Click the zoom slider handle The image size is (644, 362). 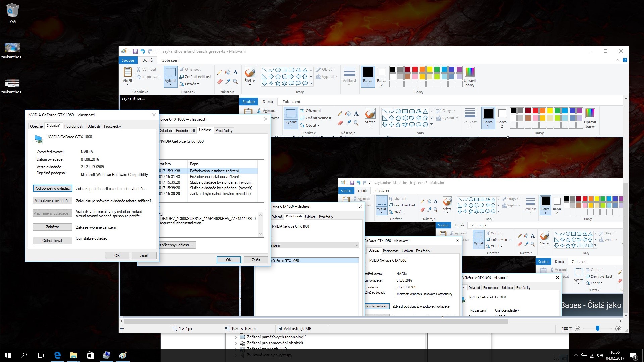tap(597, 329)
